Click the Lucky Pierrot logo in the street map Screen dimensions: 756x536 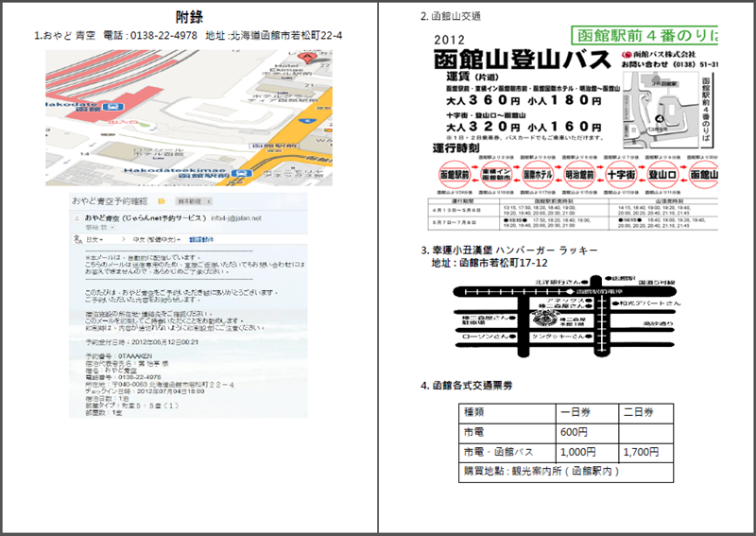tap(544, 319)
